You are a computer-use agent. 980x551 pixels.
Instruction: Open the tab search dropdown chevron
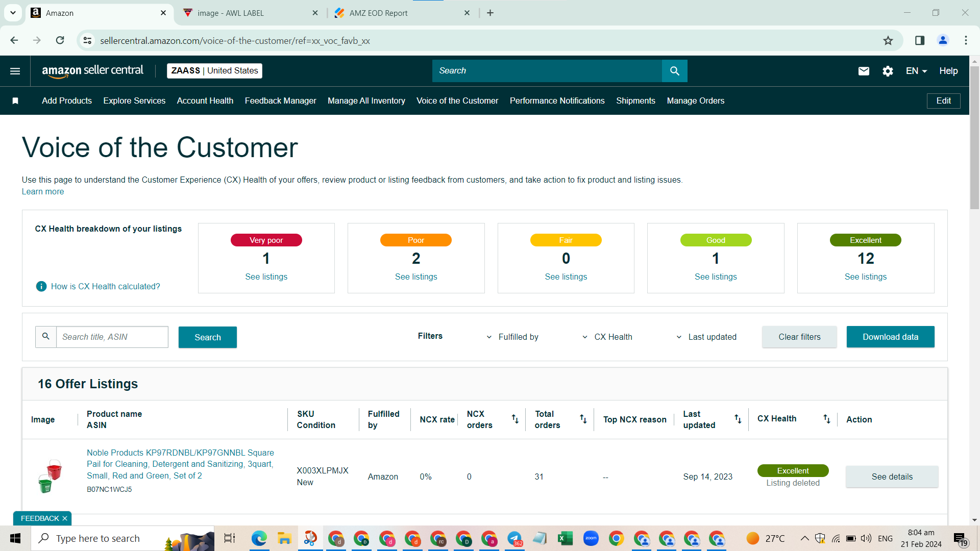tap(13, 13)
